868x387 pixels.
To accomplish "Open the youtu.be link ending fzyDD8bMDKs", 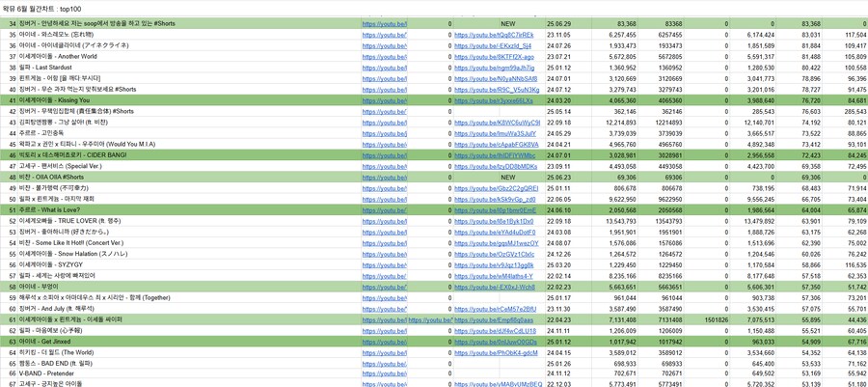I will pyautogui.click(x=496, y=166).
